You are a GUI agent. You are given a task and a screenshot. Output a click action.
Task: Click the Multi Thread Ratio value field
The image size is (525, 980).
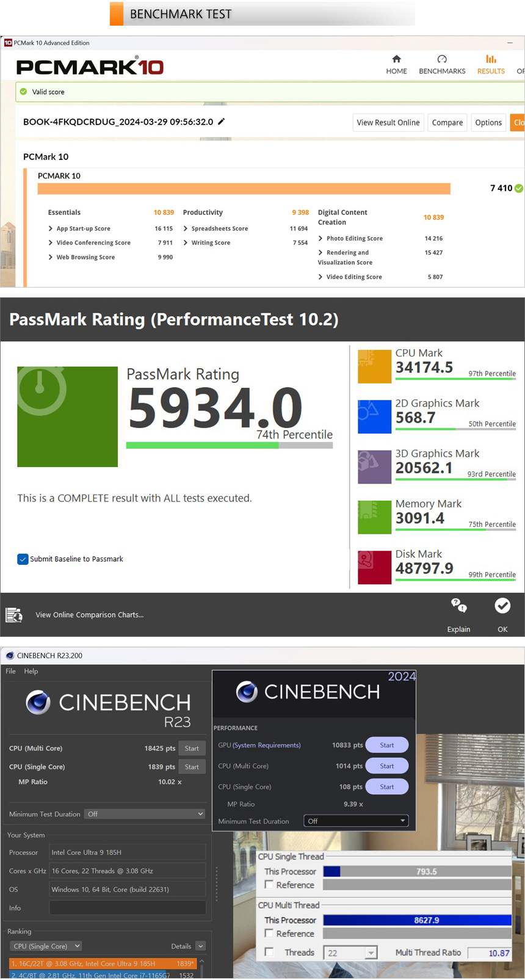(490, 953)
